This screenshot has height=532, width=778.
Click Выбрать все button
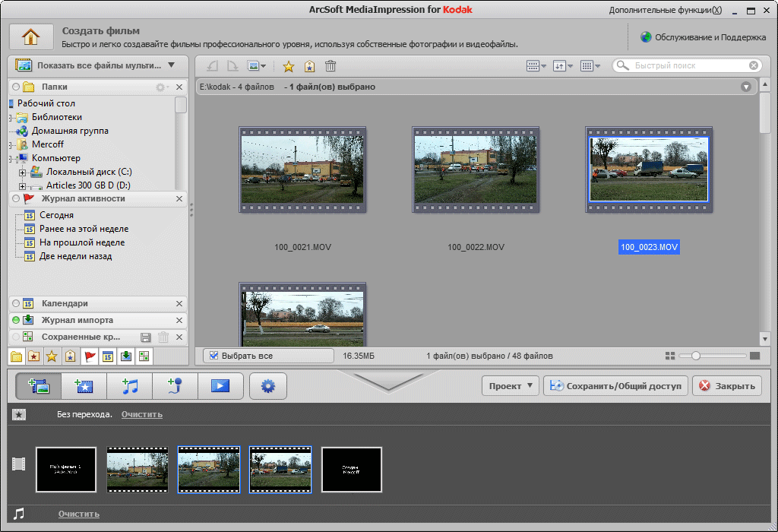point(268,356)
